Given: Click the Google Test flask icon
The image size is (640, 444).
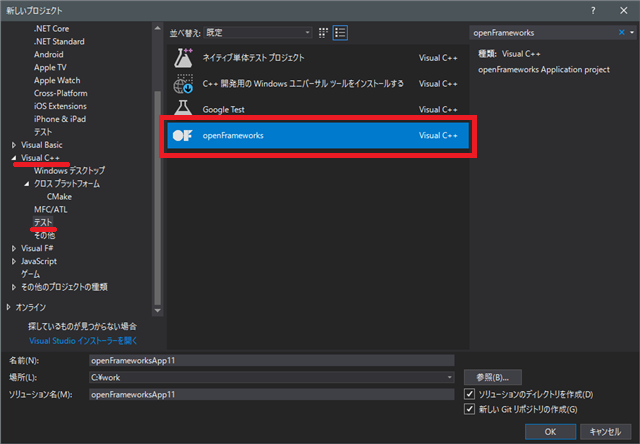Looking at the screenshot, I should click(183, 108).
